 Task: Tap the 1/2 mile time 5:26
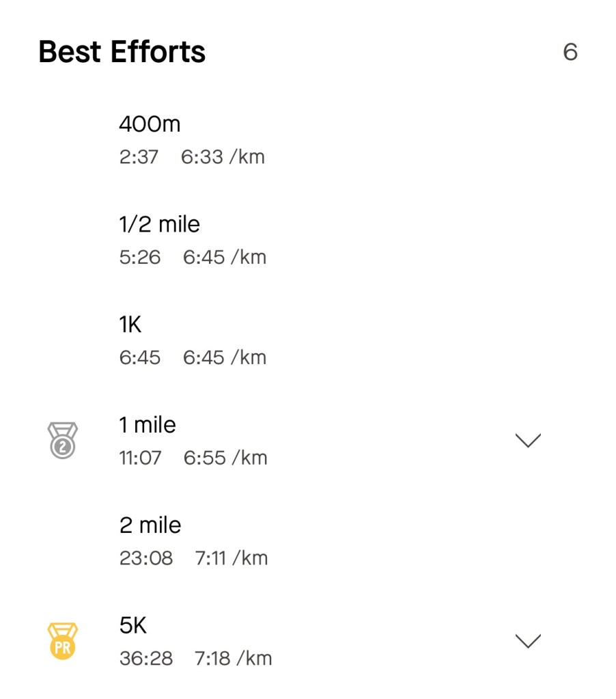(140, 258)
